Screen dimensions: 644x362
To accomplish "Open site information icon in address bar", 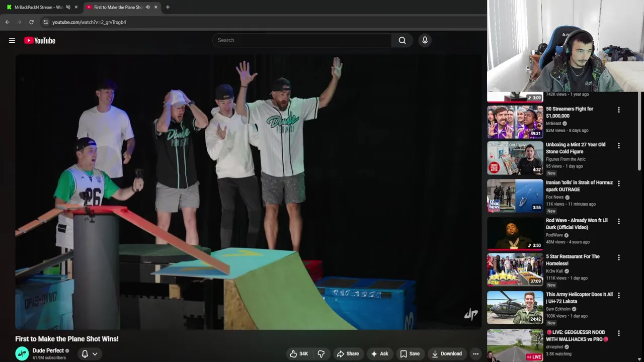I will pyautogui.click(x=46, y=22).
